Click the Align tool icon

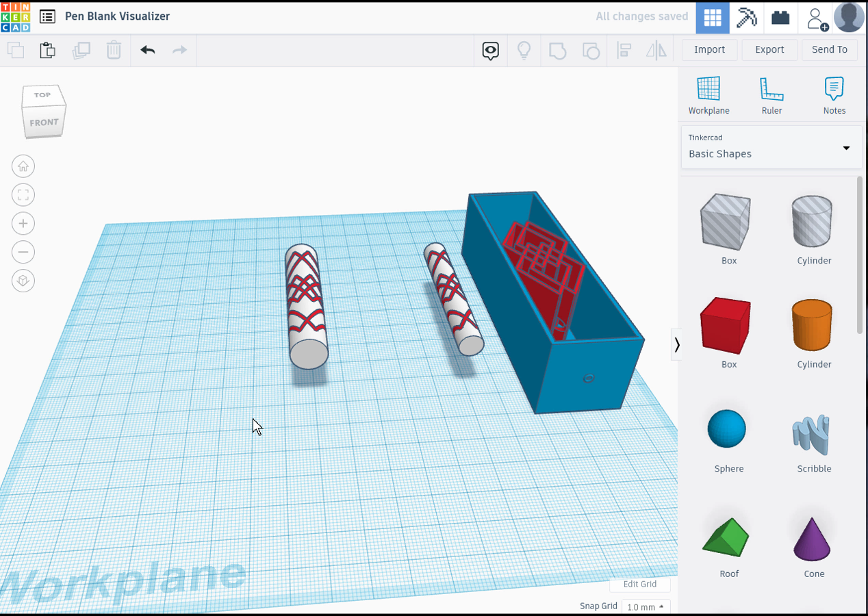point(624,51)
